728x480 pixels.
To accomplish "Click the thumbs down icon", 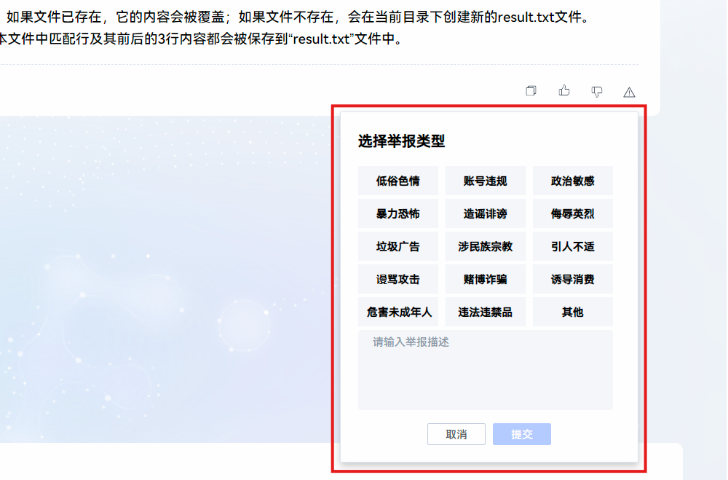I will pos(597,91).
